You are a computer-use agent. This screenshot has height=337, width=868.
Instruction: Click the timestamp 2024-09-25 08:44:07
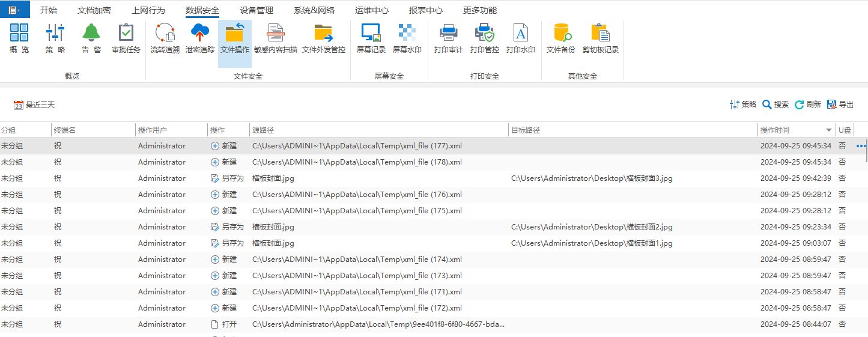(796, 324)
